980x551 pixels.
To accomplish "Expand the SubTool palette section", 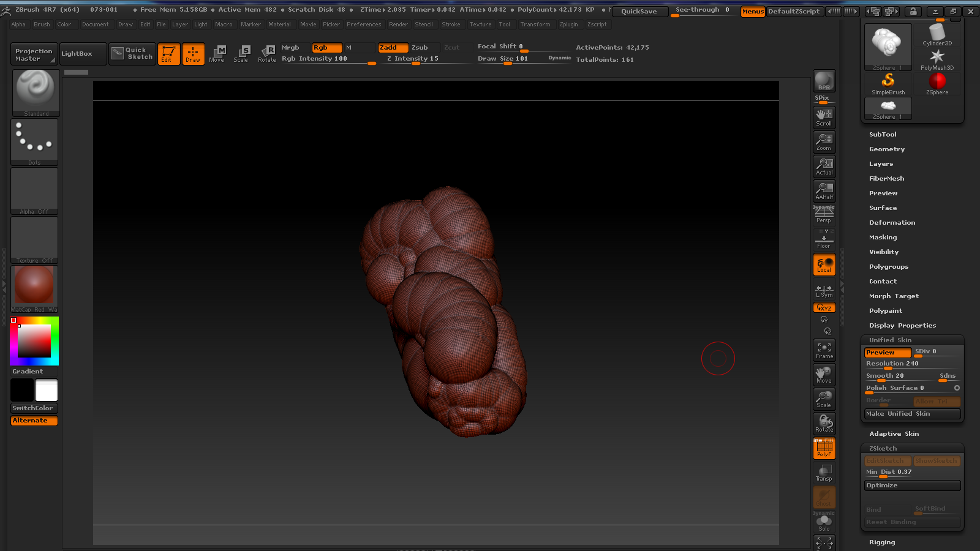I will pyautogui.click(x=883, y=134).
